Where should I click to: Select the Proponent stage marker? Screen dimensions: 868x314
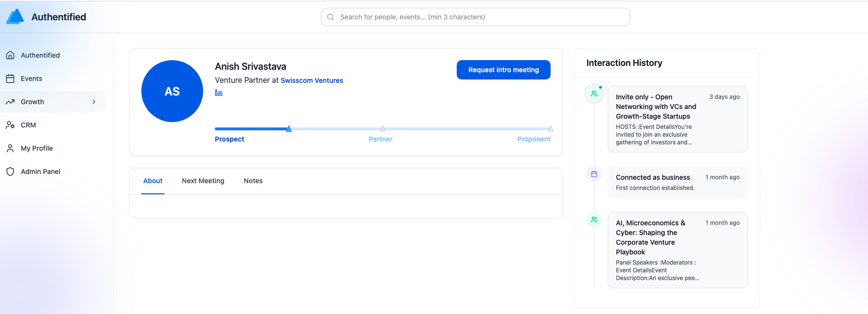[x=550, y=129]
